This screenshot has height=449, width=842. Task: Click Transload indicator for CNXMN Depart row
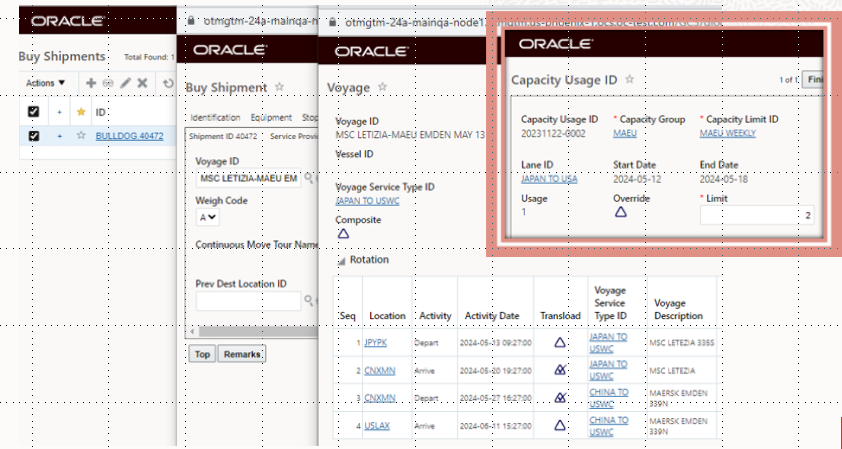click(560, 398)
